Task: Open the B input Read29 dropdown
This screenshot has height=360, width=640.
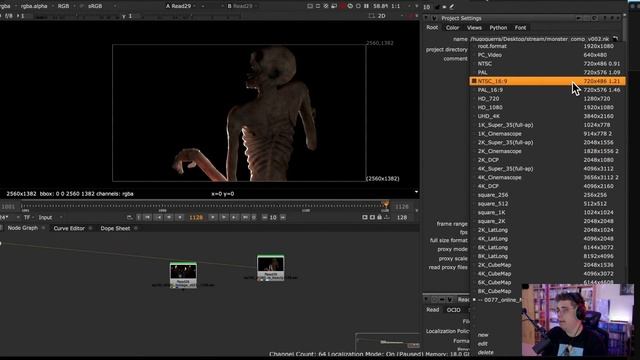Action: (243, 6)
